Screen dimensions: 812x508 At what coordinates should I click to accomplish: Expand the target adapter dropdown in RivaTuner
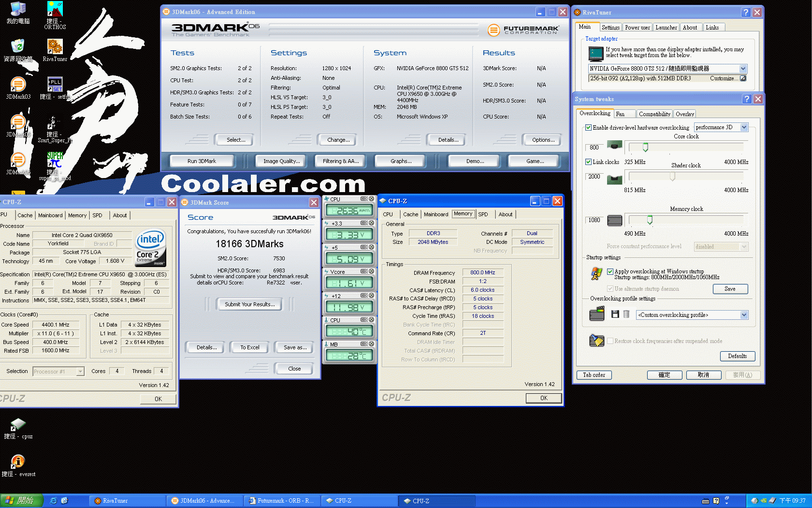[743, 69]
